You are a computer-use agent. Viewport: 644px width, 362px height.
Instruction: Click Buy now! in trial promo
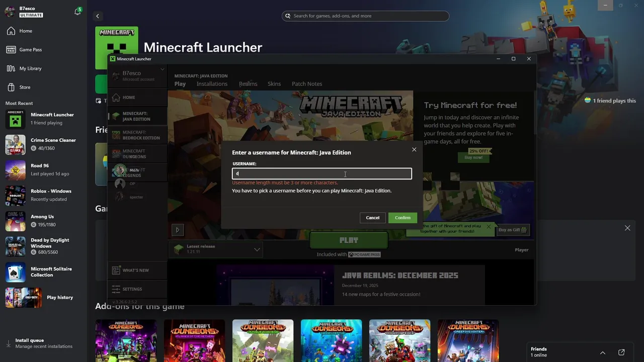coord(473,157)
